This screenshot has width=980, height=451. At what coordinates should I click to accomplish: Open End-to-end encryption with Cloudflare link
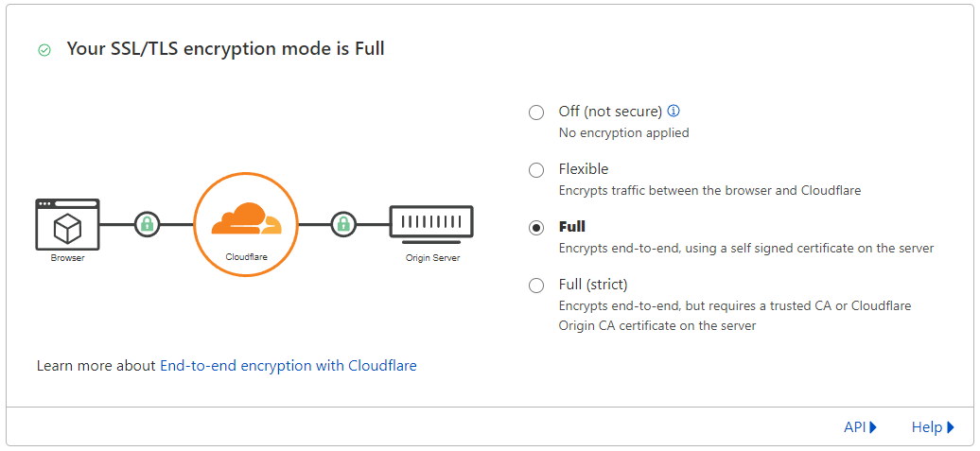288,365
